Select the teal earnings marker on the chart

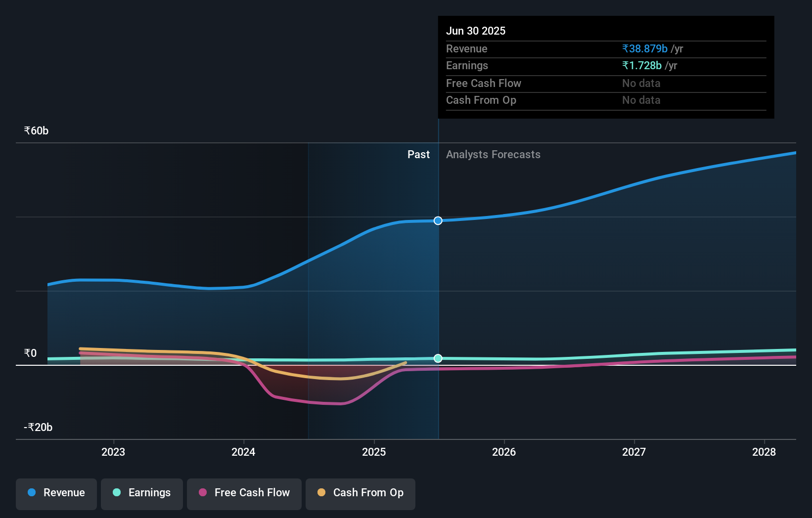pyautogui.click(x=438, y=358)
